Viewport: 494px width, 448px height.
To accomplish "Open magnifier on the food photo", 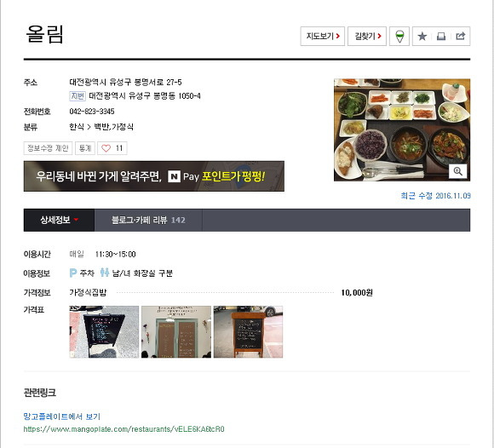I will tap(457, 171).
